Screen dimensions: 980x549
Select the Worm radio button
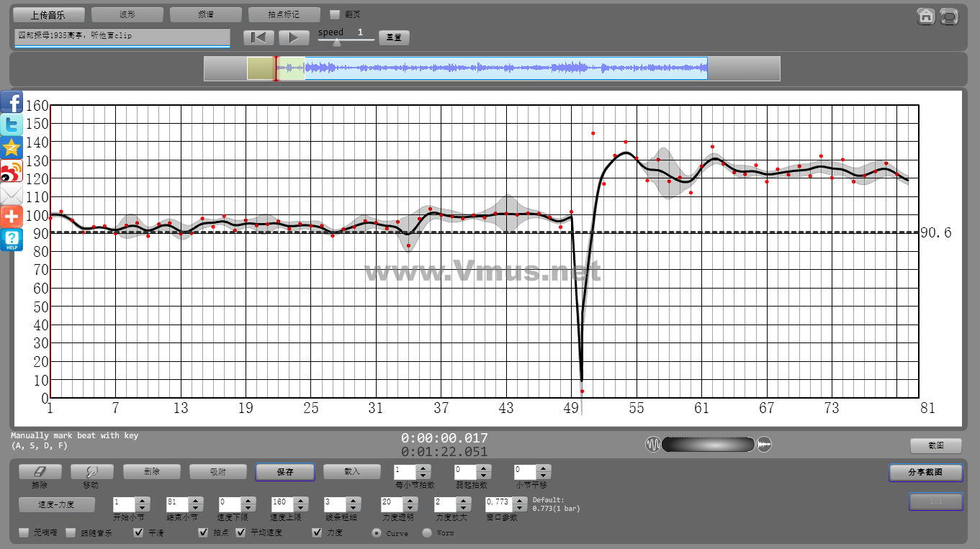tap(427, 533)
